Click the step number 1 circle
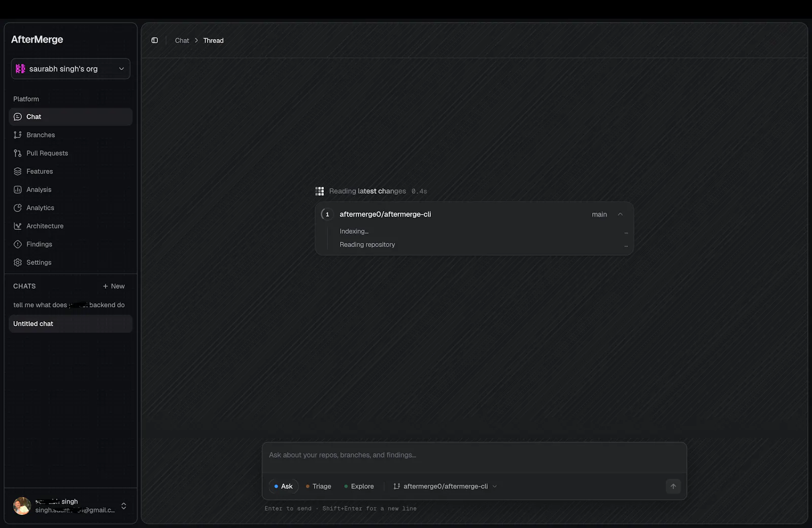812x528 pixels. pos(327,215)
